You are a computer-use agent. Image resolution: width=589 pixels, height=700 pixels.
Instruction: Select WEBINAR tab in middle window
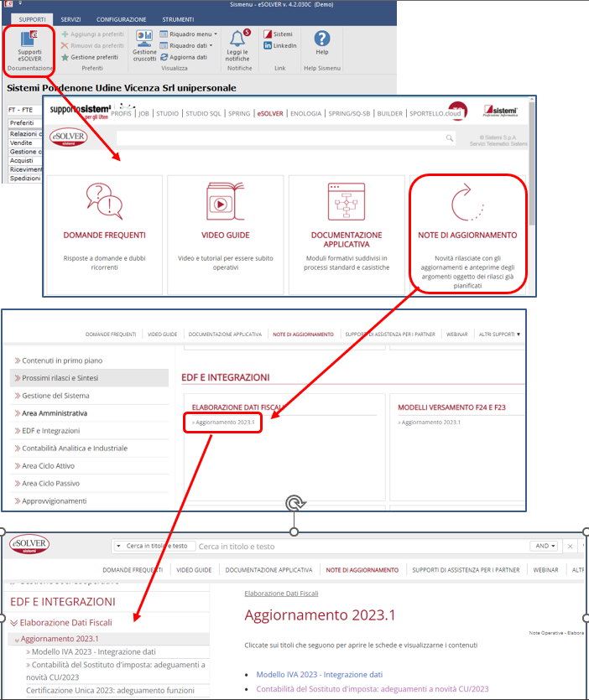click(456, 334)
